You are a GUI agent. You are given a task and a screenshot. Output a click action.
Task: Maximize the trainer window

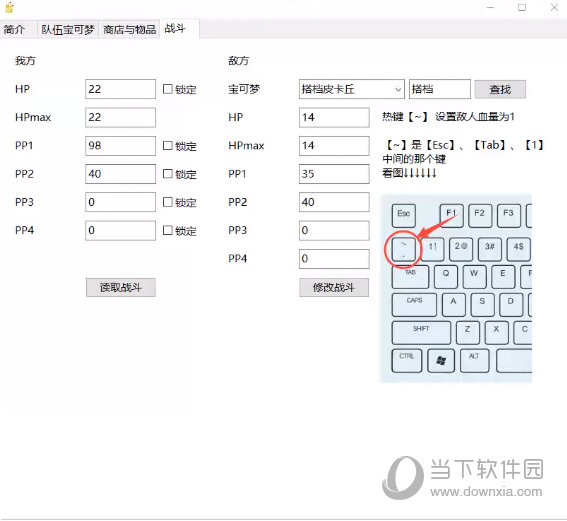coord(522,7)
